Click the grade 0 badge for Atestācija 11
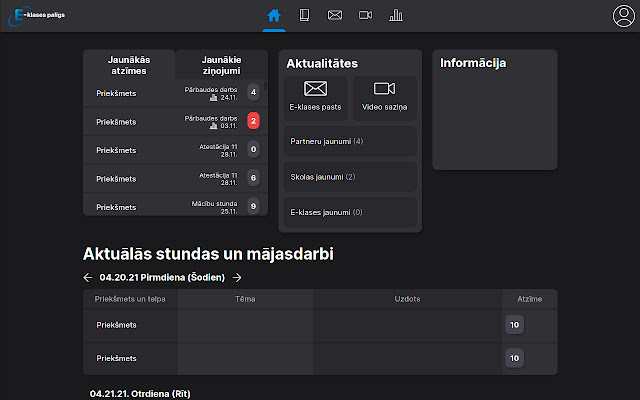This screenshot has height=400, width=640. [x=253, y=149]
